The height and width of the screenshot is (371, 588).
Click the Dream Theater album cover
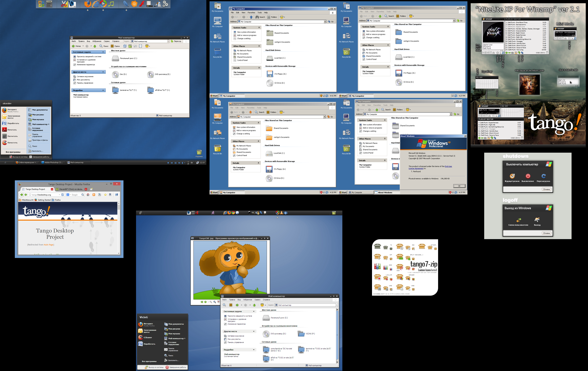tap(530, 85)
